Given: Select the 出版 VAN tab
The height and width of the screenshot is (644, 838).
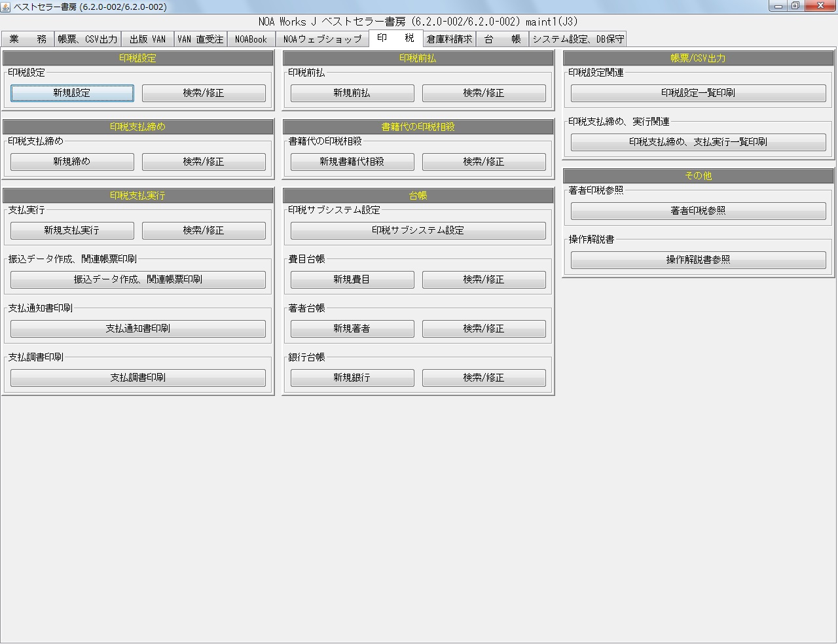Looking at the screenshot, I should coord(147,39).
